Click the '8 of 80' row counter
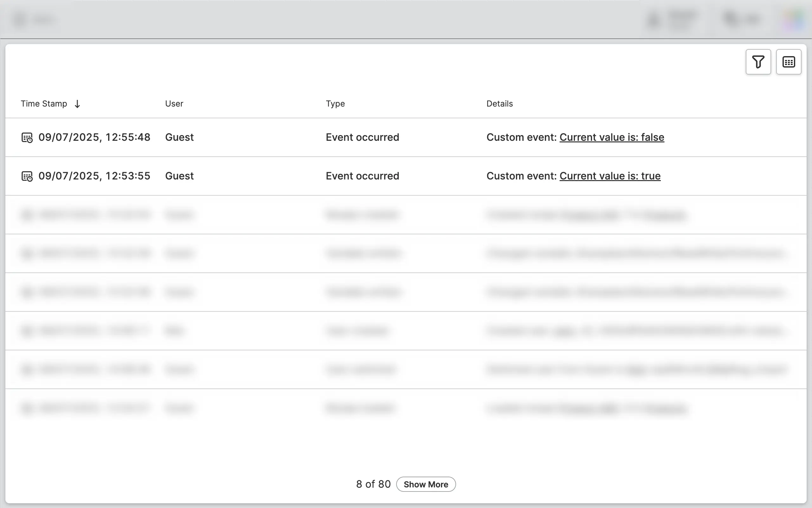Viewport: 812px width, 508px height. point(373,484)
